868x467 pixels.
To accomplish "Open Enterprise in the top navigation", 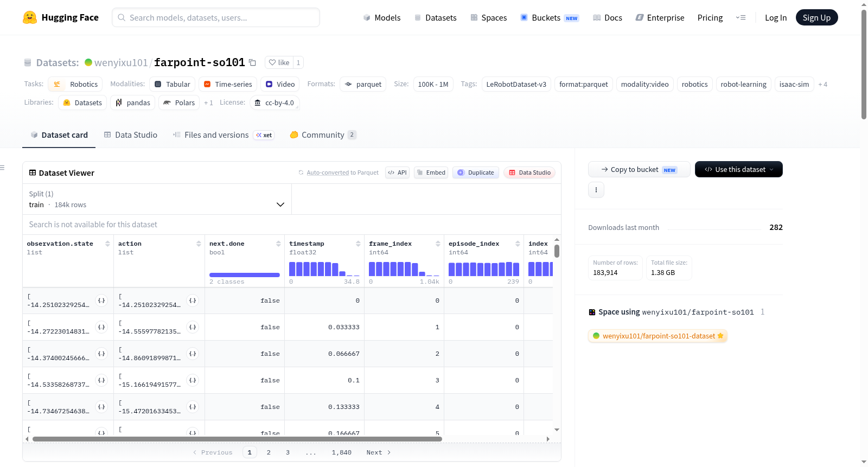I will [660, 17].
